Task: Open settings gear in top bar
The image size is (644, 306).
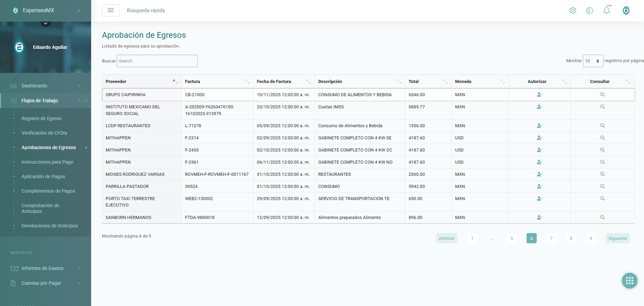Action: point(572,11)
